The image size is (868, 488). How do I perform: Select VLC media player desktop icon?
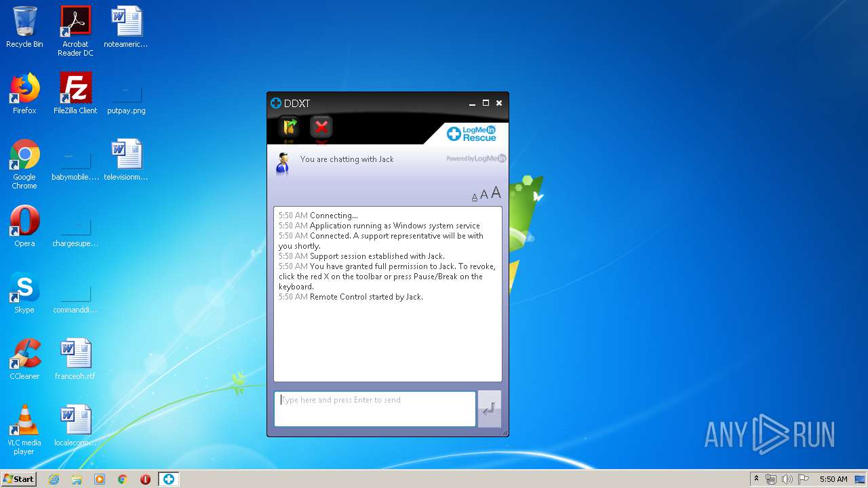(x=24, y=430)
